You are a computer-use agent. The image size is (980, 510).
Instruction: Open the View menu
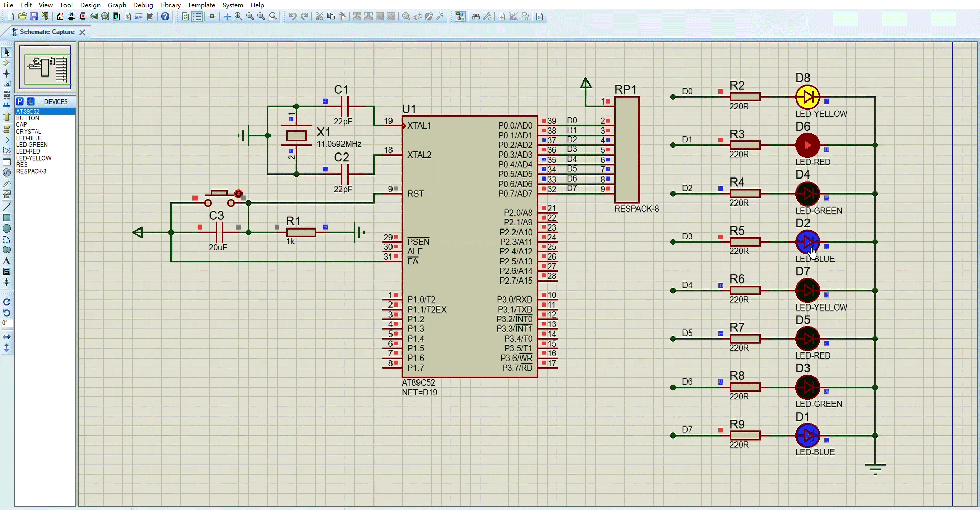[x=45, y=5]
